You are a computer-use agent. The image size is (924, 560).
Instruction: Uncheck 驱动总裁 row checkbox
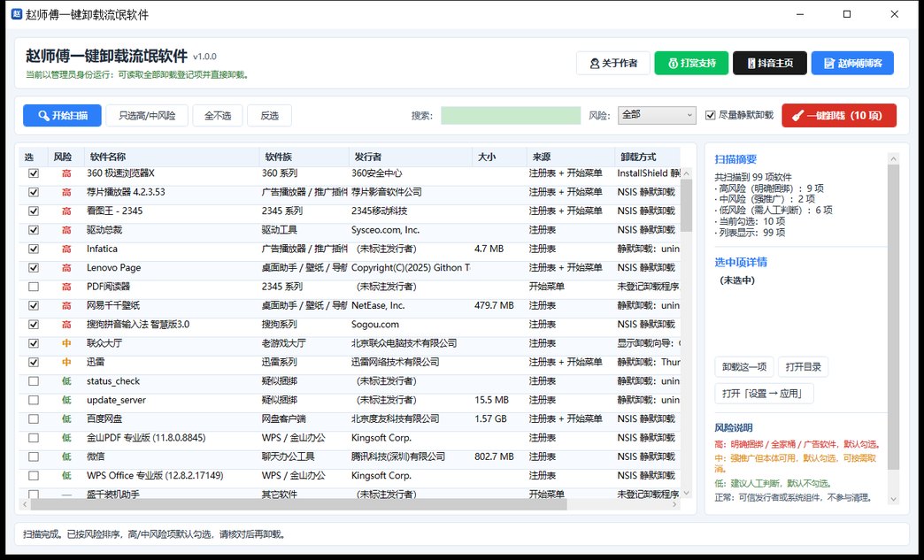click(x=34, y=230)
